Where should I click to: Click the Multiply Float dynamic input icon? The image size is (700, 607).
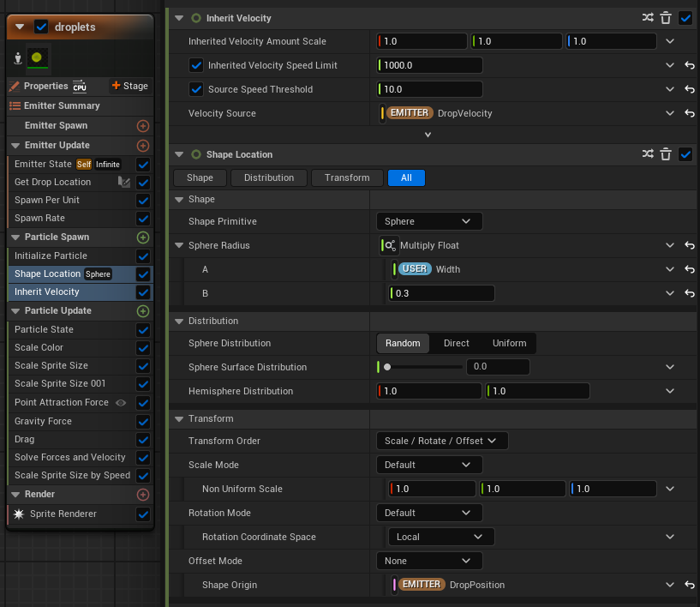(389, 245)
